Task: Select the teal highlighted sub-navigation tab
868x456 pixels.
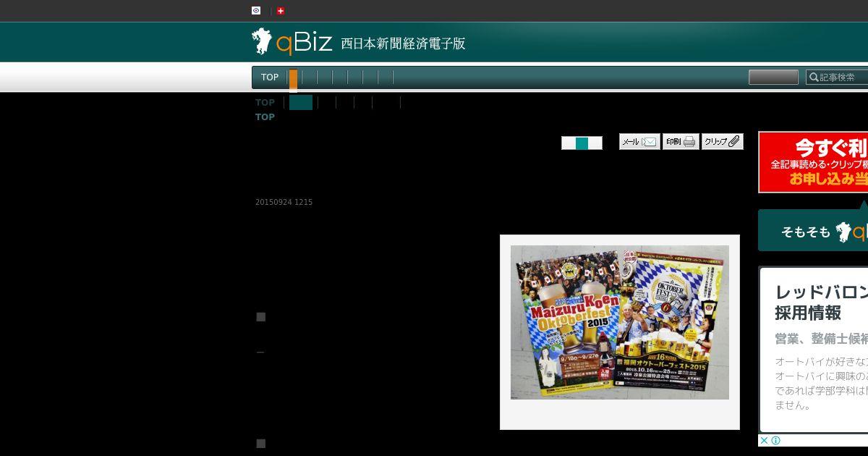Action: pyautogui.click(x=301, y=103)
